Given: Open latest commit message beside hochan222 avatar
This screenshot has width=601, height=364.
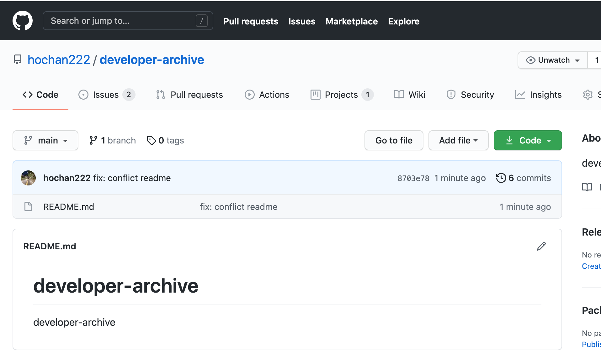Looking at the screenshot, I should point(132,178).
